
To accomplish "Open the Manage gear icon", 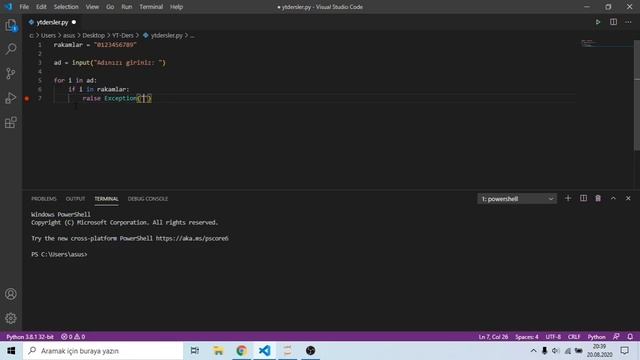I will (11, 318).
